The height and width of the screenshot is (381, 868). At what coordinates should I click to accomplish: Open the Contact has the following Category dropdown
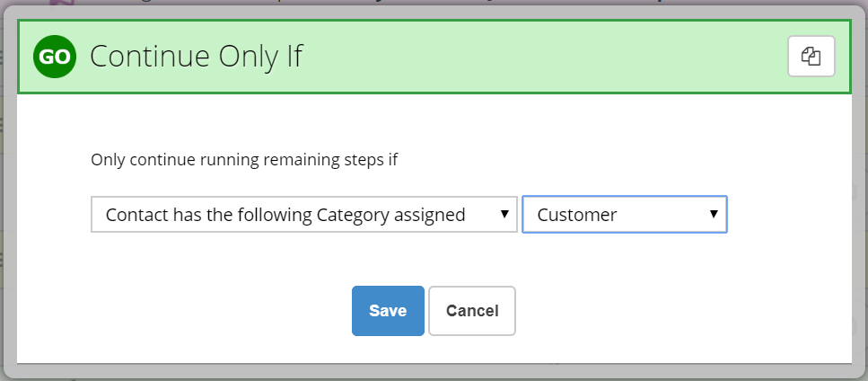[x=304, y=214]
